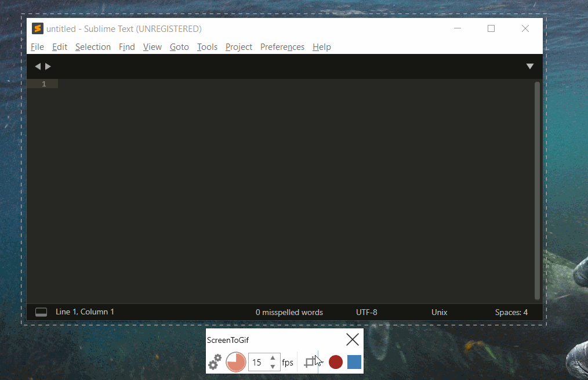Click the ScreenToGif snapshot timer icon
Viewport: 588px width, 380px height.
click(236, 362)
